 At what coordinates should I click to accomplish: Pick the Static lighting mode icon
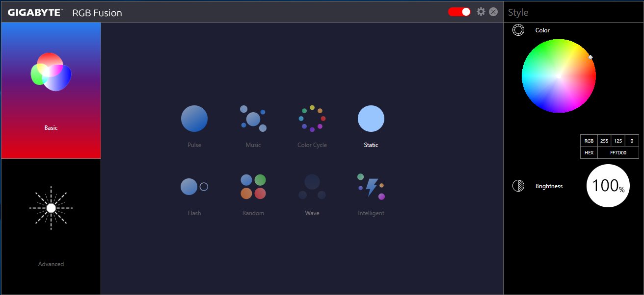pyautogui.click(x=371, y=119)
